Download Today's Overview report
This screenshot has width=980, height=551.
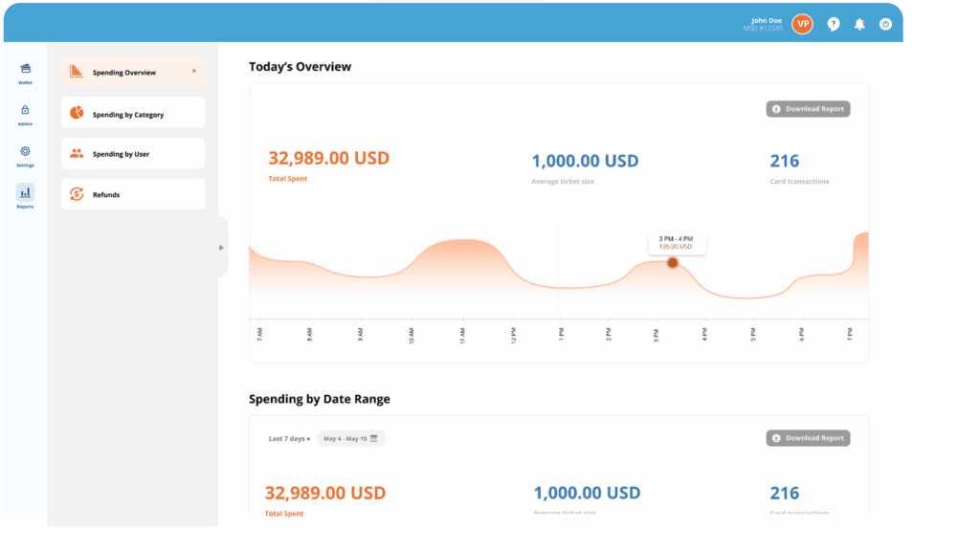pos(808,109)
